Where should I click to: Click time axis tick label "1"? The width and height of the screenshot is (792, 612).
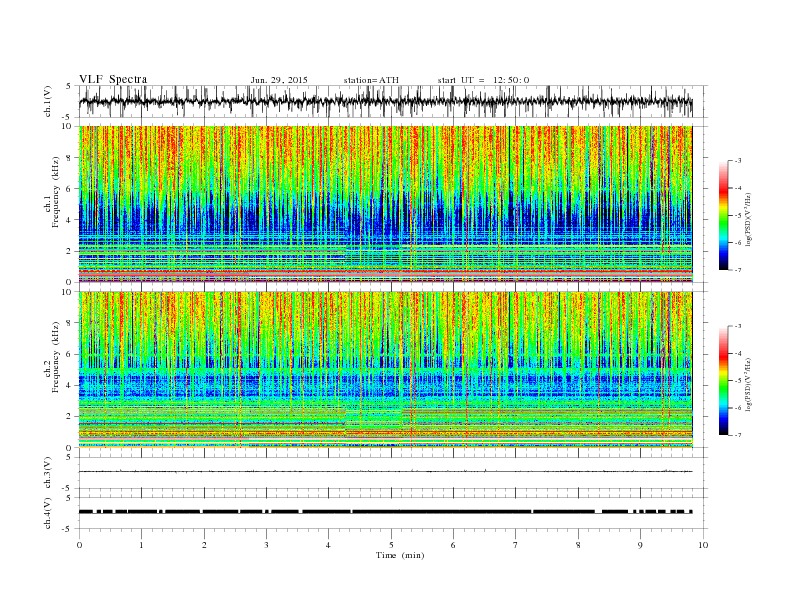(x=141, y=545)
